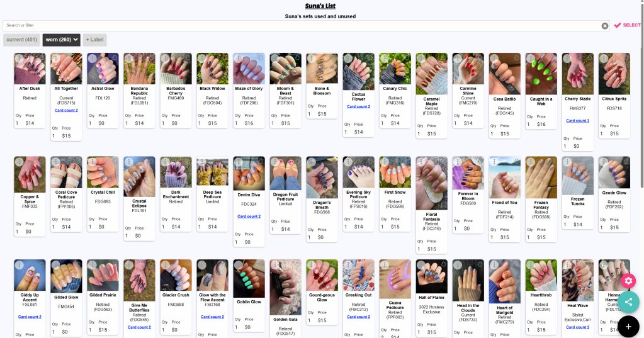Open the options menu on Denim Diva card
The height and width of the screenshot is (338, 644).
point(239,162)
